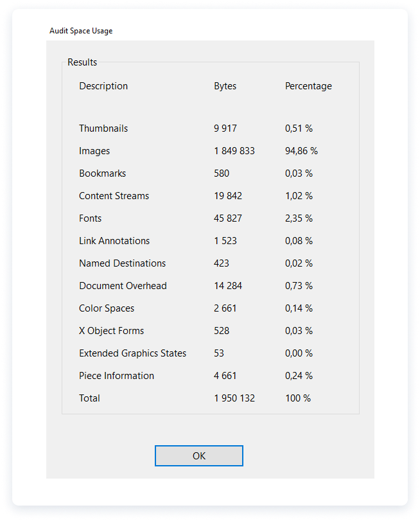Viewport: 420px width, 521px height.
Task: Select the Audit Space Usage title text
Action: click(81, 31)
